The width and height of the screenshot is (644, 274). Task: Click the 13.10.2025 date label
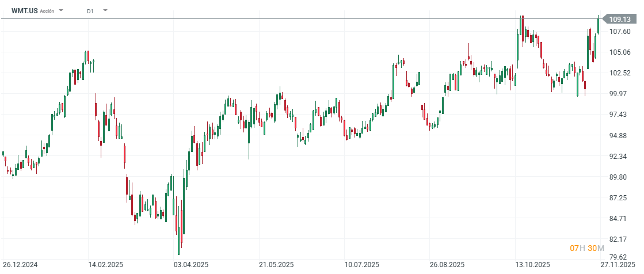coord(532,265)
